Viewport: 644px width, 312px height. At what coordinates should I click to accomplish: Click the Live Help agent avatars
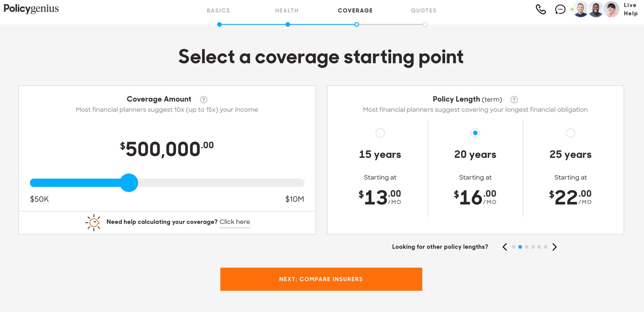(596, 9)
